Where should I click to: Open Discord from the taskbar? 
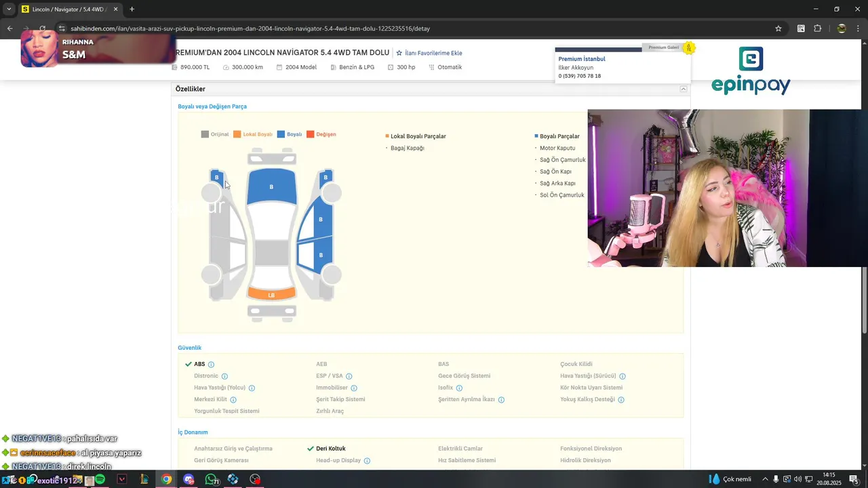(189, 479)
